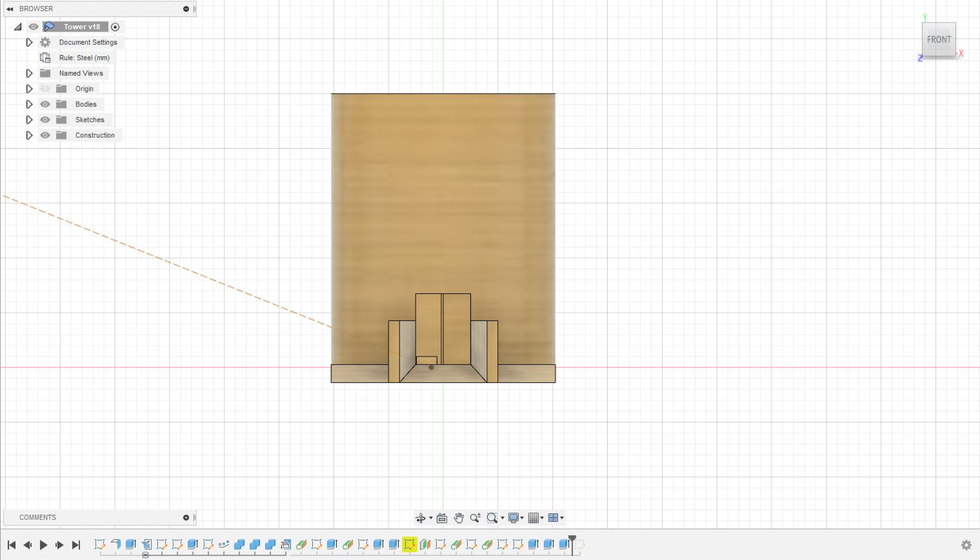Click the COMMENTS panel title
This screenshot has height=560, width=980.
38,517
